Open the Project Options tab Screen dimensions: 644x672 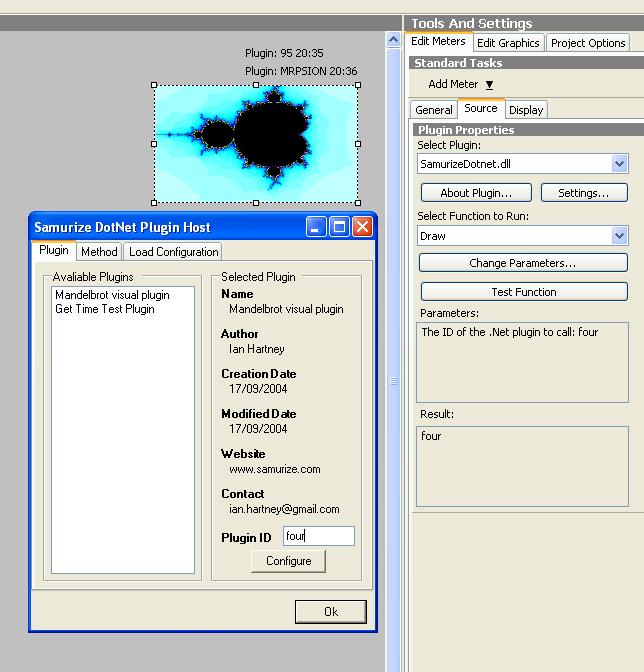click(588, 43)
